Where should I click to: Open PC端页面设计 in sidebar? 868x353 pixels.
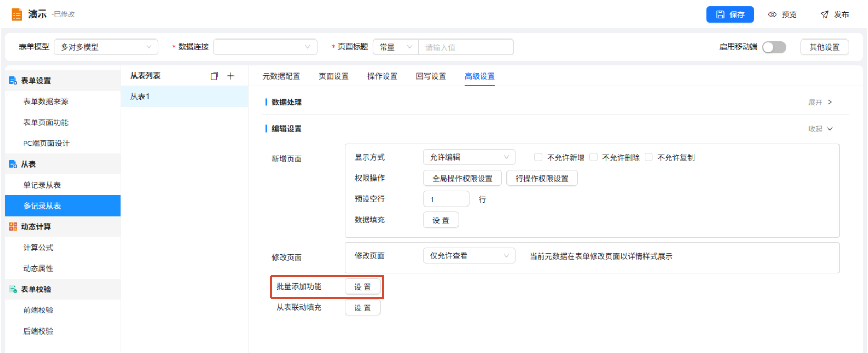point(63,143)
